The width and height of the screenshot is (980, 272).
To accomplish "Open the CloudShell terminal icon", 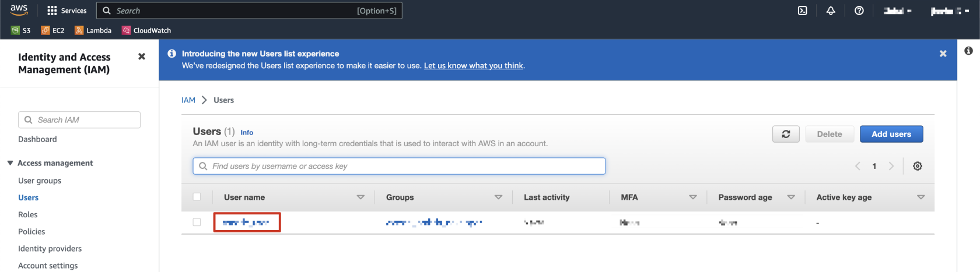I will coord(803,10).
